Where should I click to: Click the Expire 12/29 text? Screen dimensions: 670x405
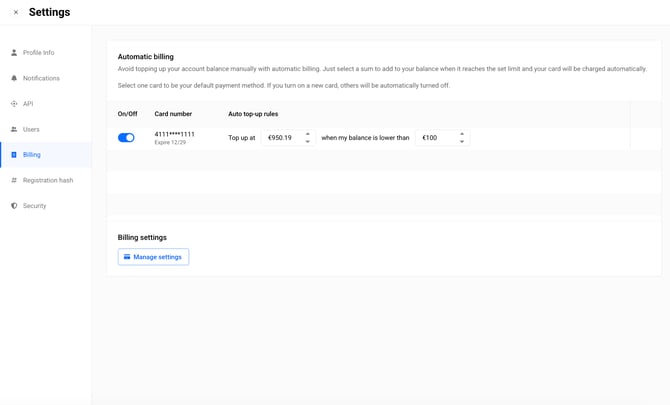pos(170,142)
